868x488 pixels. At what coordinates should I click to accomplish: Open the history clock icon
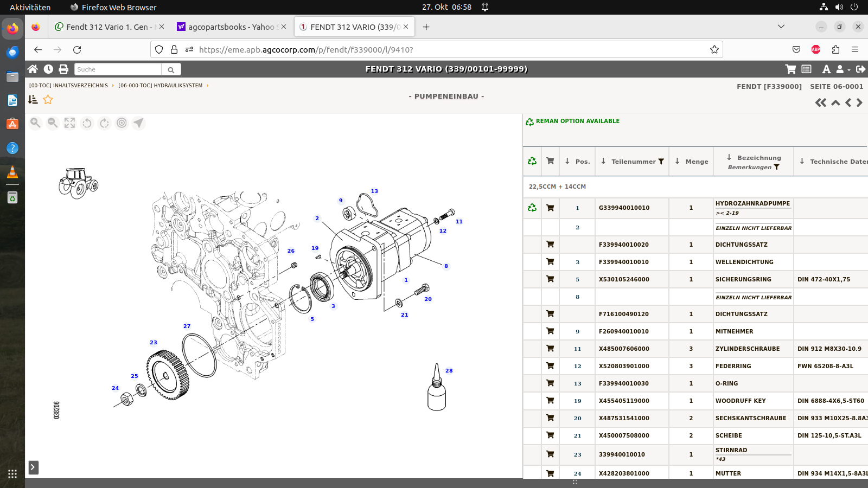48,69
